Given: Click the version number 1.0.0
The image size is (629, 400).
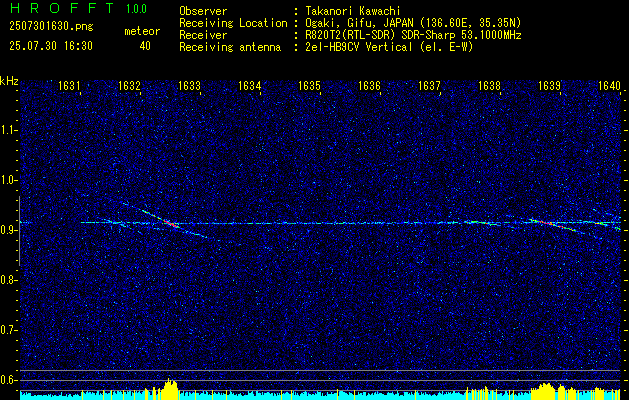Looking at the screenshot, I should click(x=136, y=9).
